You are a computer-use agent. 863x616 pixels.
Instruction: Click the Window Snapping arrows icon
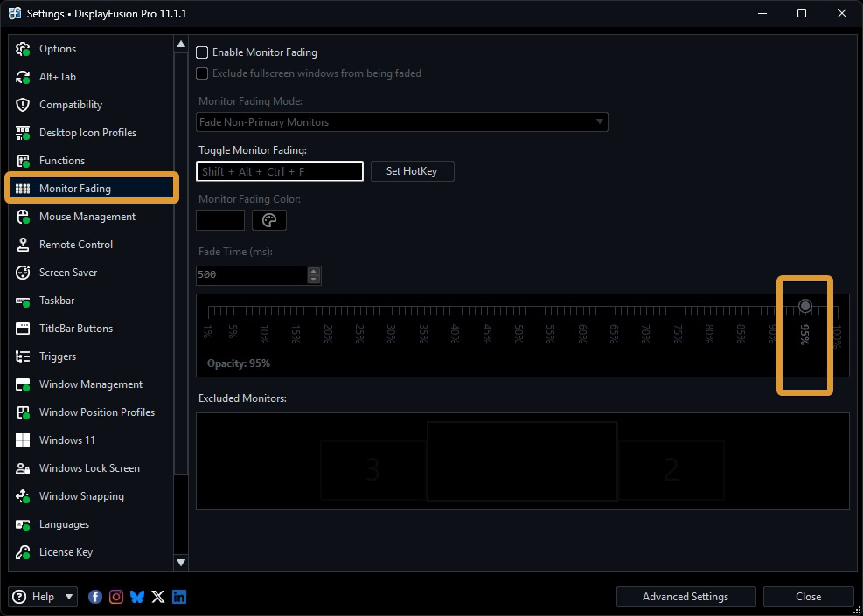[x=23, y=496]
